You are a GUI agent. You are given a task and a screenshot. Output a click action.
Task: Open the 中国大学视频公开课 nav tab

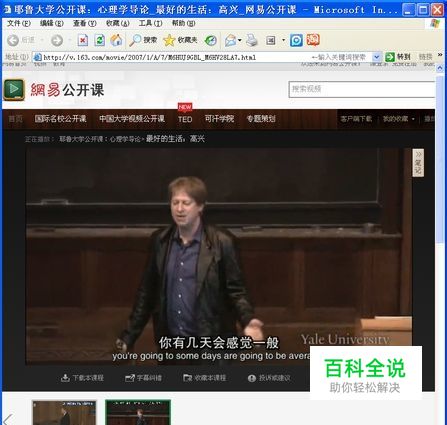point(132,119)
